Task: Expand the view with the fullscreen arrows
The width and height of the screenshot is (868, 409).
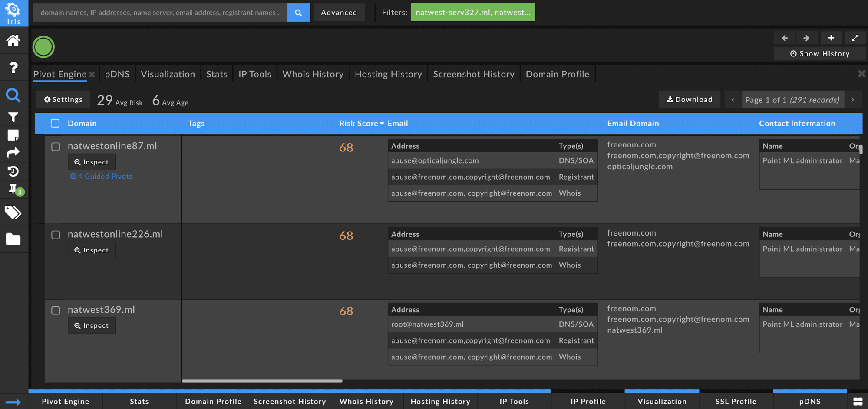Action: coord(855,38)
